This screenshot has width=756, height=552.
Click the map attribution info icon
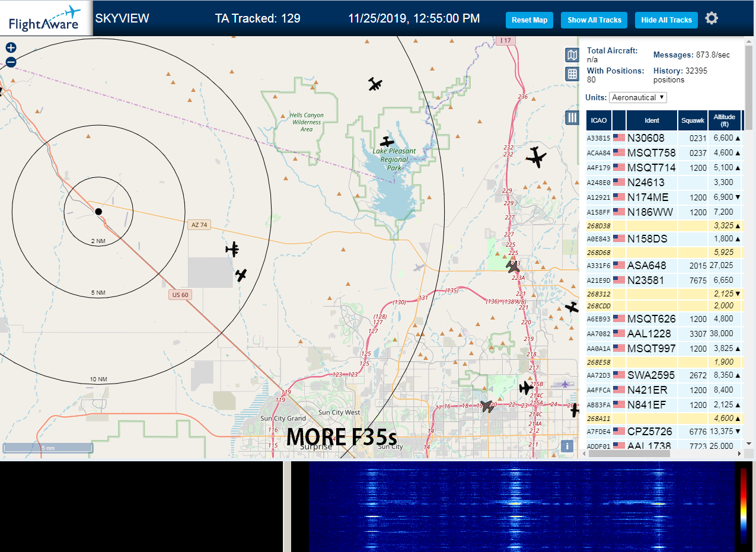point(567,446)
